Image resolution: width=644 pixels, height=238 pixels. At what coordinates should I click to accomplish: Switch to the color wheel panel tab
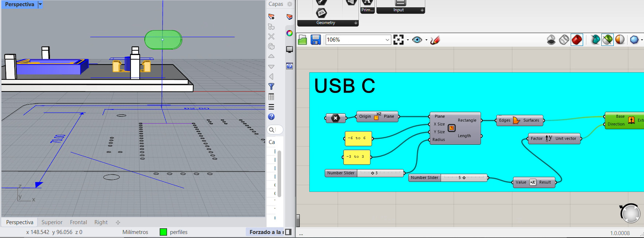[x=290, y=33]
